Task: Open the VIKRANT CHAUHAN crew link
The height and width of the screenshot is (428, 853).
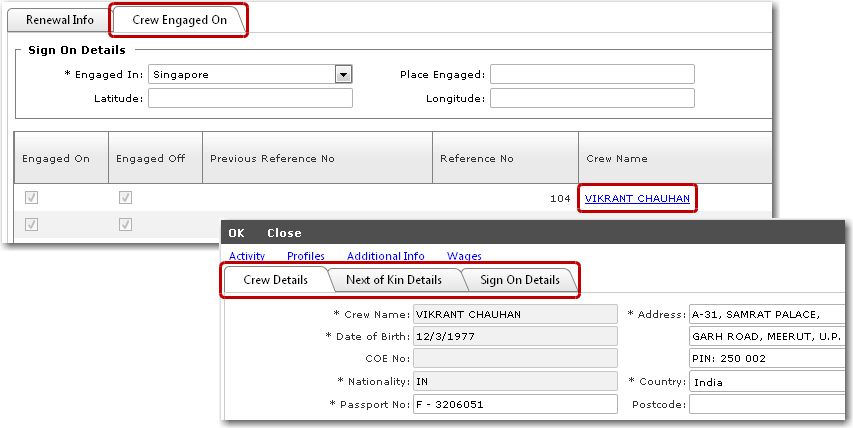Action: 637,198
